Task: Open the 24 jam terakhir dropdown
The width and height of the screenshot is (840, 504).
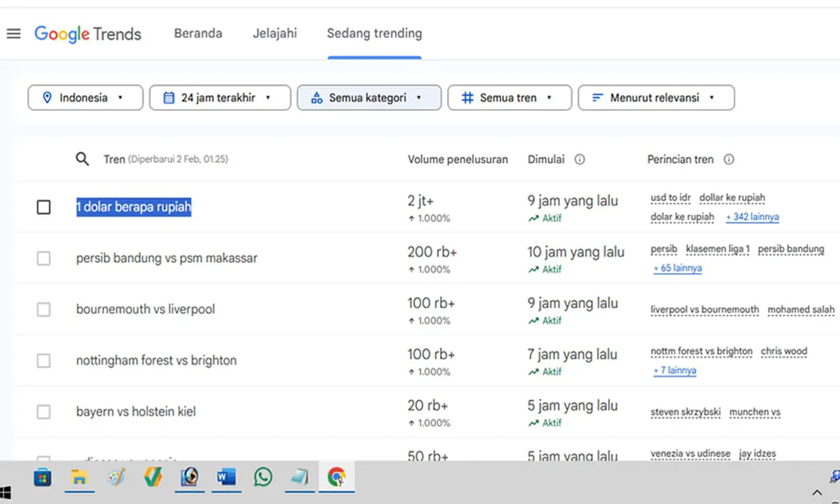Action: click(220, 97)
